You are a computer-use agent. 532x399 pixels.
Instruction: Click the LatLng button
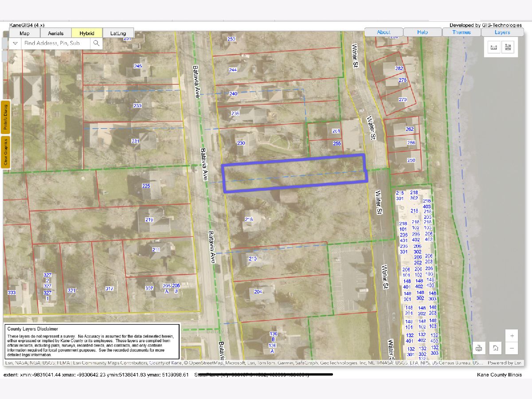[x=118, y=33]
